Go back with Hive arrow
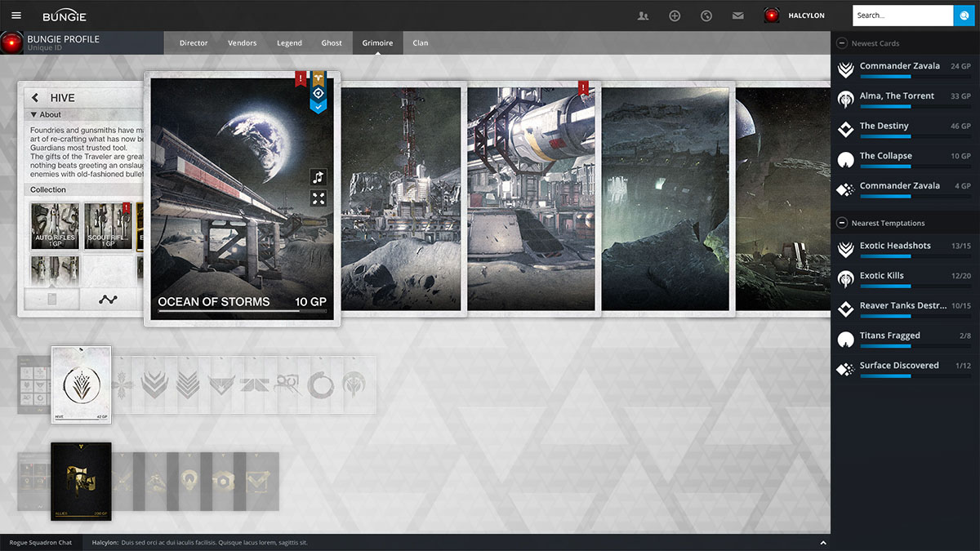980x551 pixels. click(x=35, y=98)
